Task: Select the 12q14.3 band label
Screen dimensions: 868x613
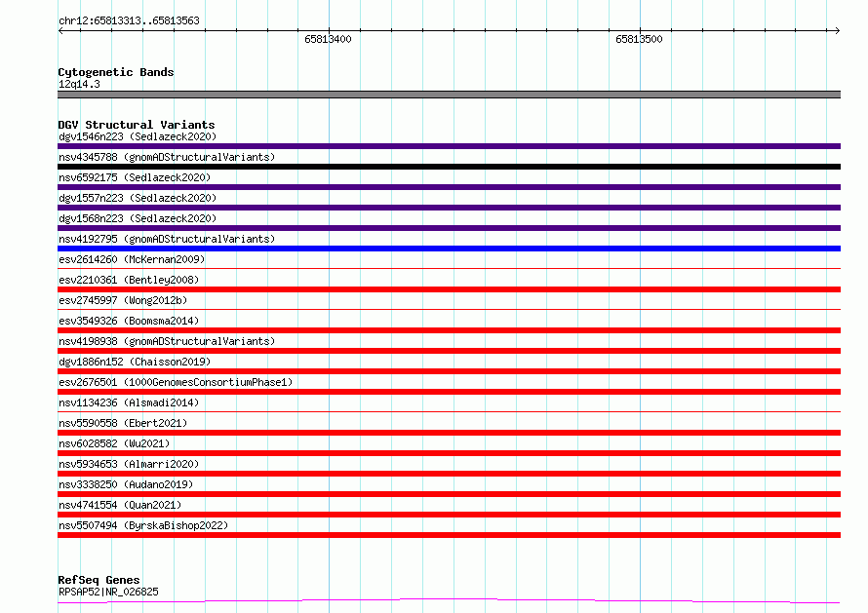Action: coord(79,84)
